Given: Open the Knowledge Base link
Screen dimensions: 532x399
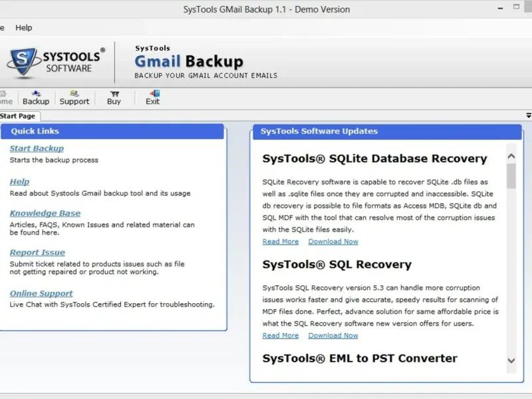Looking at the screenshot, I should point(45,213).
